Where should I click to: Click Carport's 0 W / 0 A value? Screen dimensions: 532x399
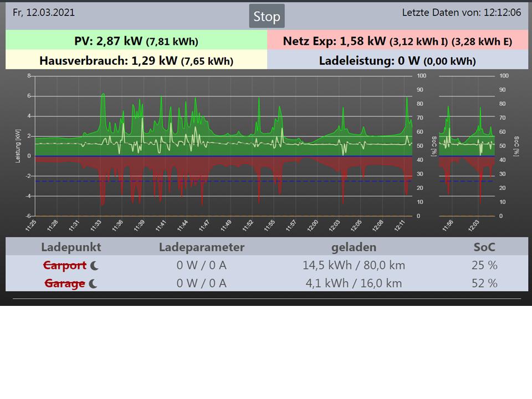point(202,265)
